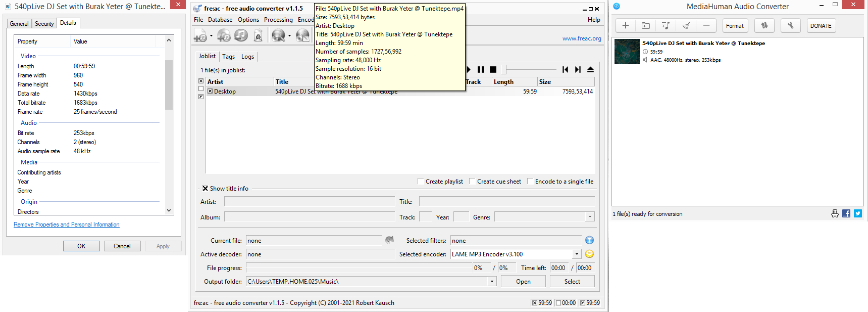868x312 pixels.
Task: Skip to next track in fre:ac
Action: pyautogui.click(x=578, y=70)
